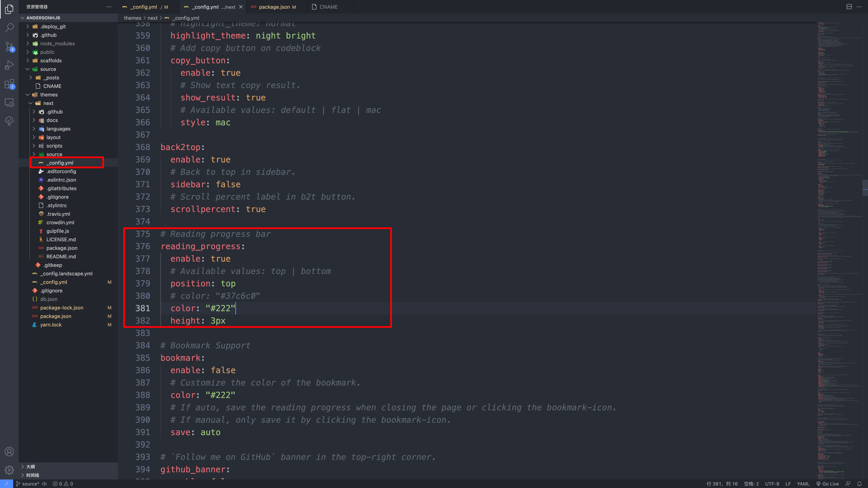
Task: Change LF end of line sequence
Action: point(788,484)
